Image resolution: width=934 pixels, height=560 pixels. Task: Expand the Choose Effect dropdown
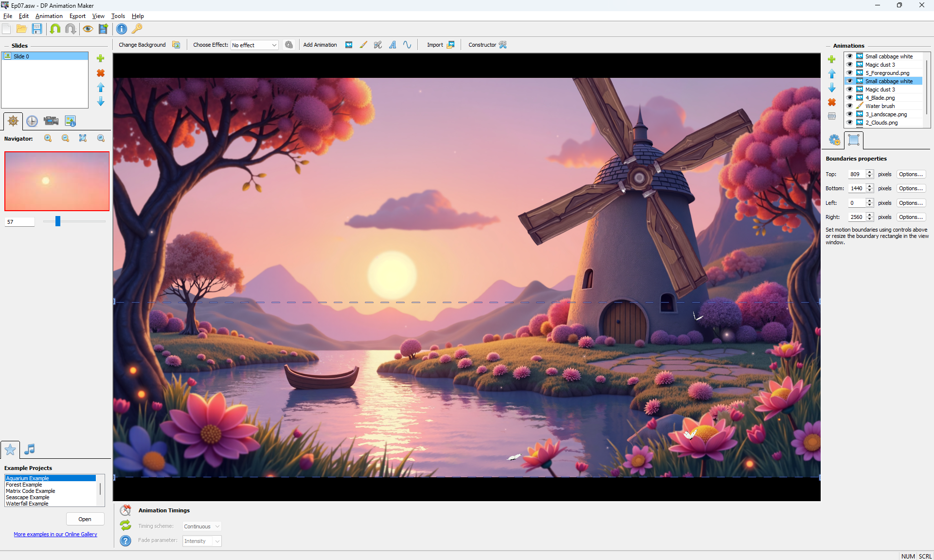coord(274,45)
